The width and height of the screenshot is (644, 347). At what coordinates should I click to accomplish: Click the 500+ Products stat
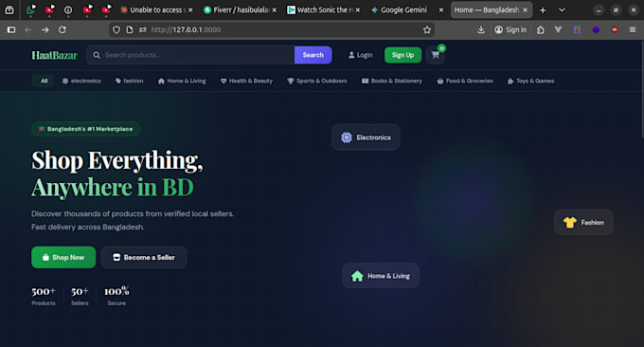(x=44, y=296)
